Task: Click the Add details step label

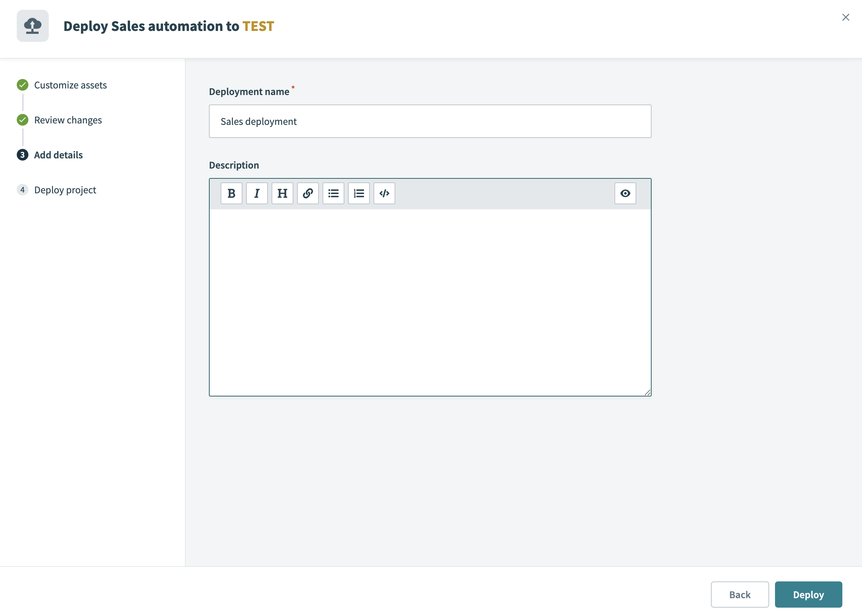Action: click(x=58, y=154)
